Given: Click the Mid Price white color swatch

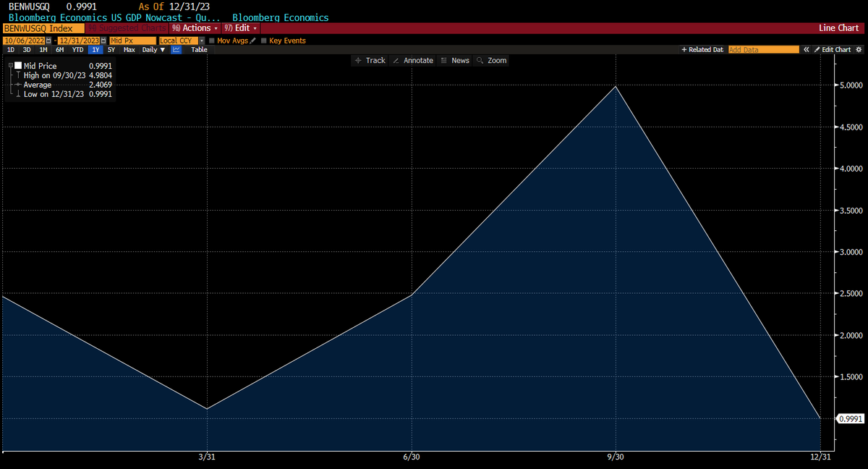Looking at the screenshot, I should click(18, 66).
